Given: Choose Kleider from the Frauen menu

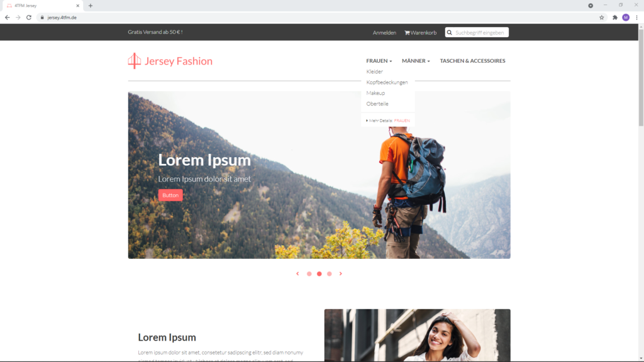Looking at the screenshot, I should coord(375,72).
